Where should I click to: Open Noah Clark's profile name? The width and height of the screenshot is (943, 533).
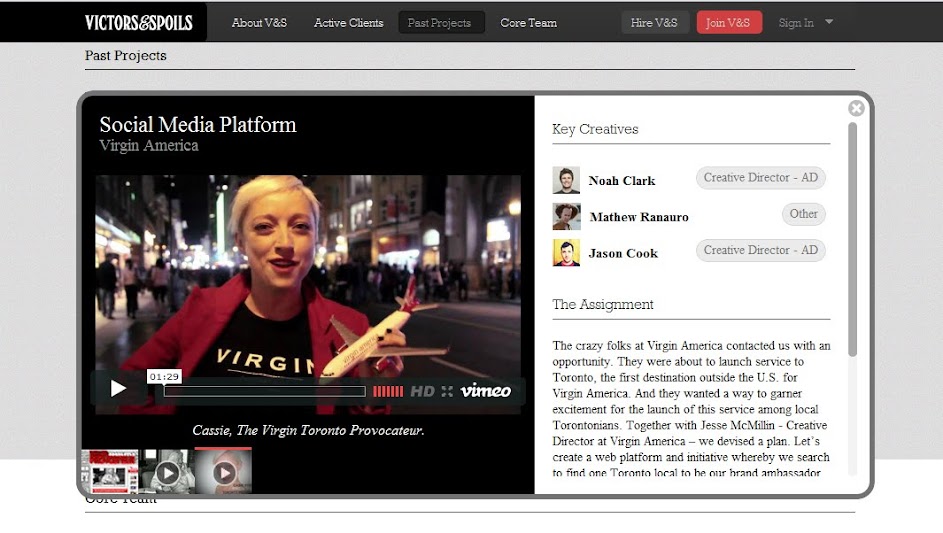click(x=622, y=180)
